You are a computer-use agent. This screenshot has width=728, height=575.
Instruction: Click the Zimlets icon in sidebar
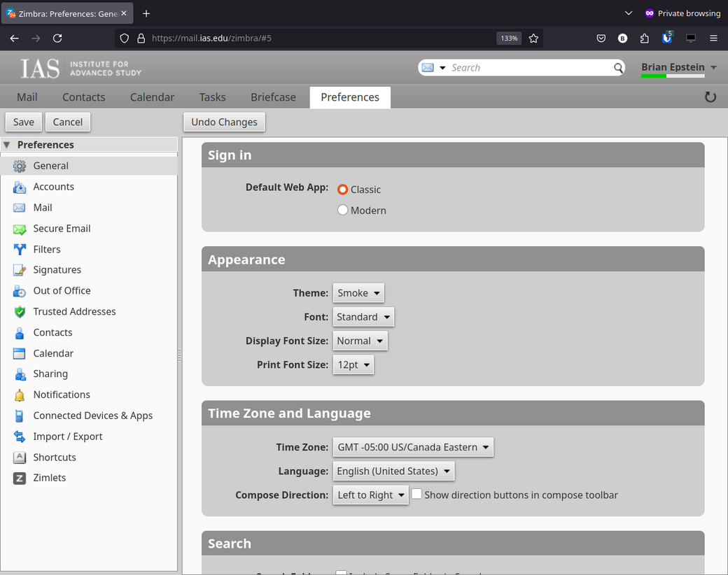tap(20, 478)
